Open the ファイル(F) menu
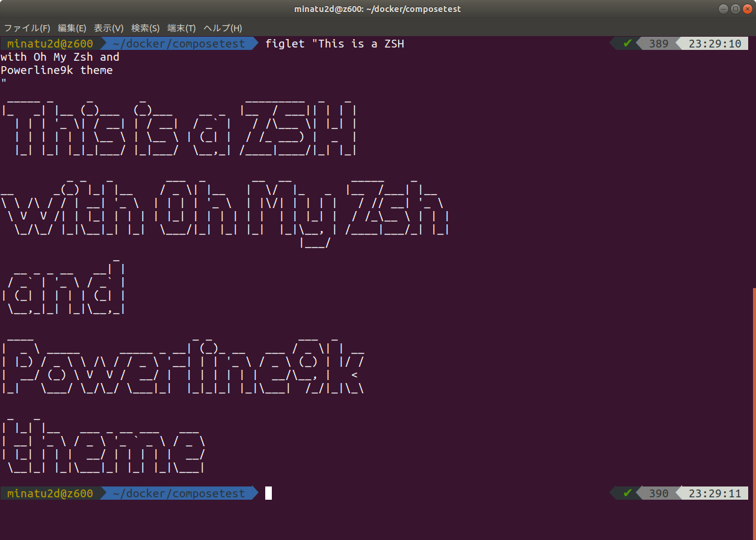 [x=27, y=28]
